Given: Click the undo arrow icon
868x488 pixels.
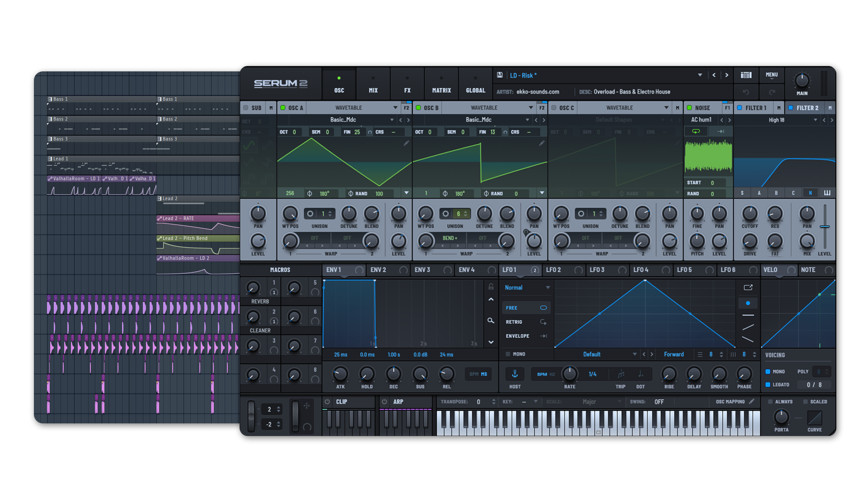Looking at the screenshot, I should click(x=746, y=92).
